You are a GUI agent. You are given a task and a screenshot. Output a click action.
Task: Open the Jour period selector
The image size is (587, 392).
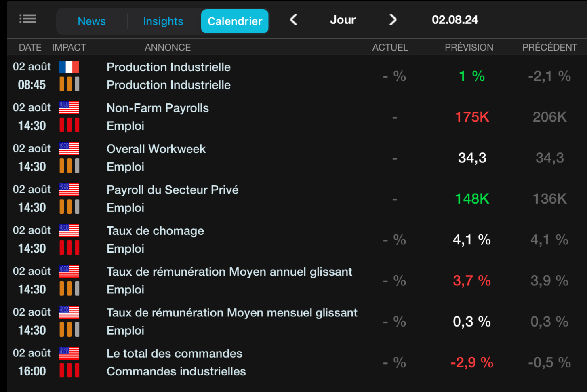343,20
